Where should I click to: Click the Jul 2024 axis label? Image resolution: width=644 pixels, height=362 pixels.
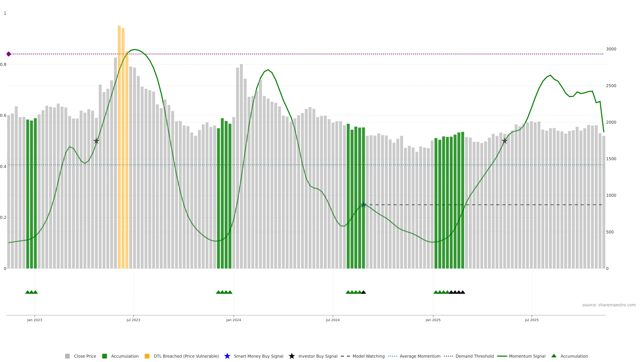point(333,320)
